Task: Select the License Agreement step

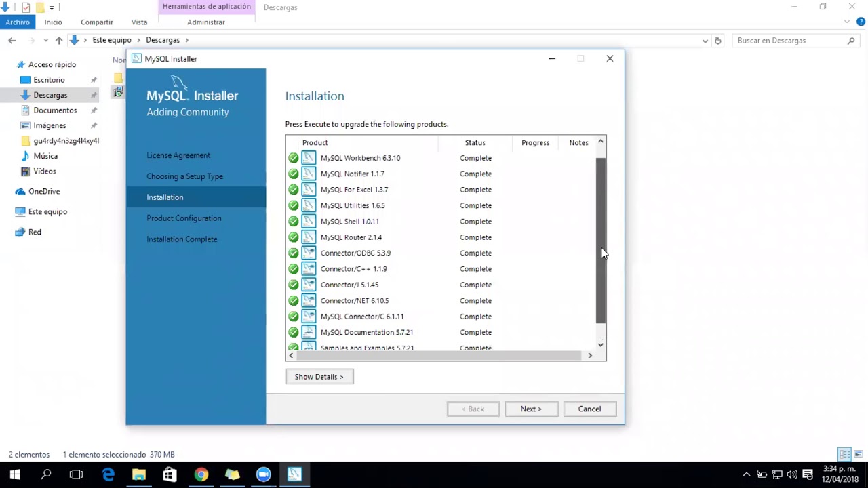Action: pos(178,155)
